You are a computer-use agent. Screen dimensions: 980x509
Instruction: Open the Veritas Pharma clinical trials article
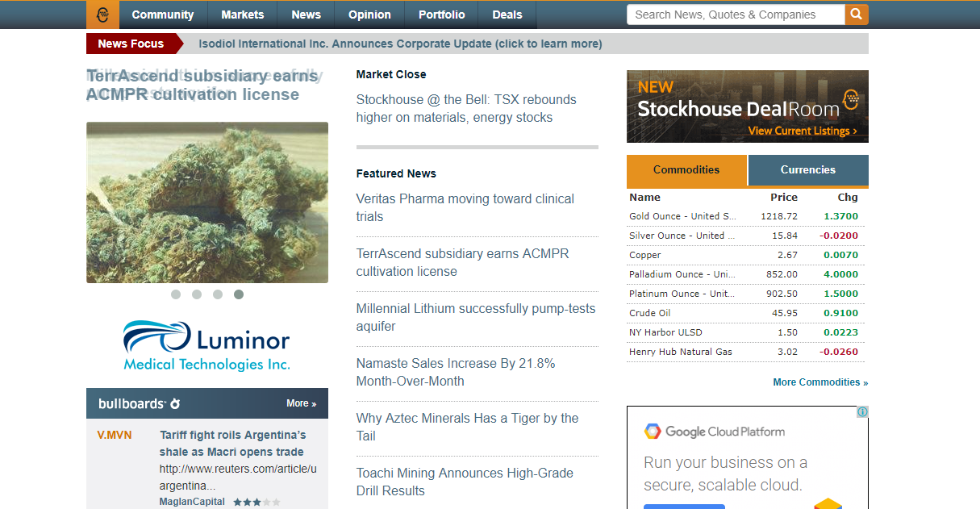click(x=465, y=207)
